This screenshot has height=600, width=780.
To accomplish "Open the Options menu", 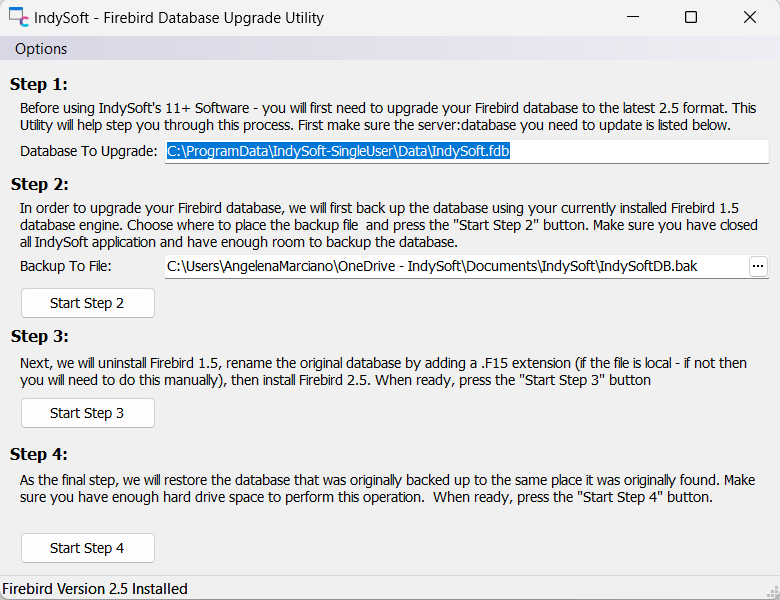I will point(41,49).
